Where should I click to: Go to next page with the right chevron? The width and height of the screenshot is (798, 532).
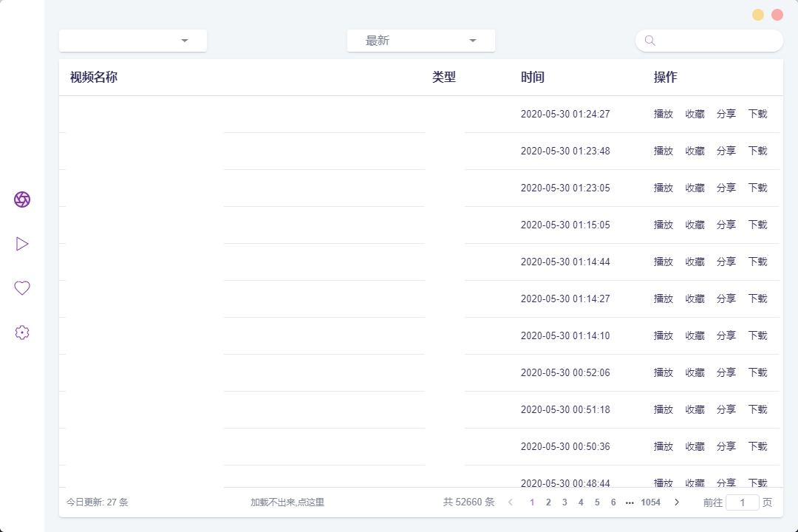677,502
